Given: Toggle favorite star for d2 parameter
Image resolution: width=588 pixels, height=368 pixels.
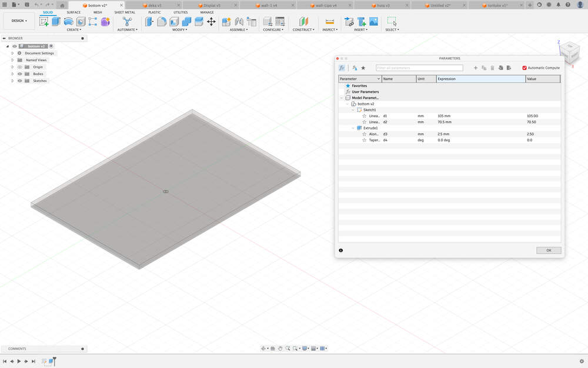Looking at the screenshot, I should click(364, 122).
